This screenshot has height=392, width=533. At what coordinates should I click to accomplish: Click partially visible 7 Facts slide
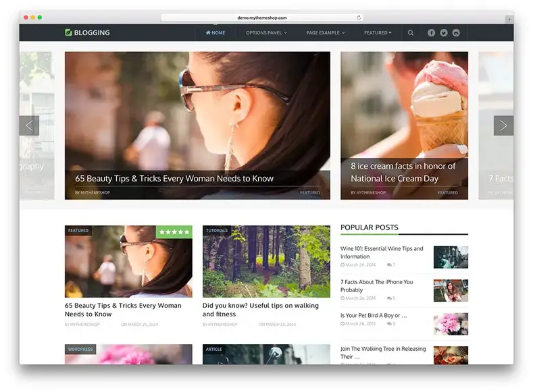click(x=496, y=125)
